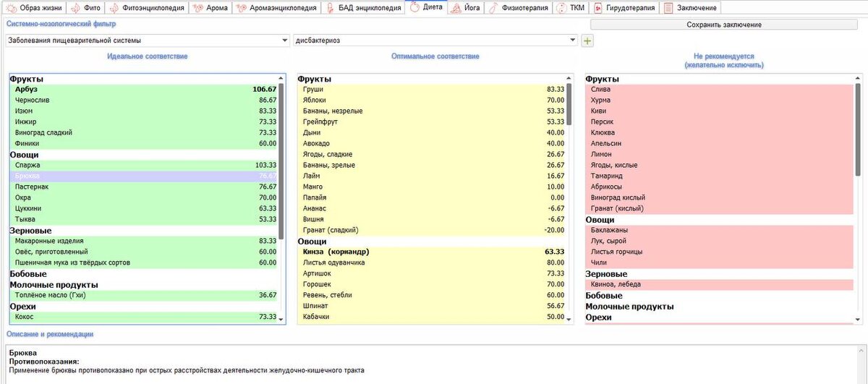Select the Пастернак row
Screen dimensions: 868x384
(x=144, y=187)
